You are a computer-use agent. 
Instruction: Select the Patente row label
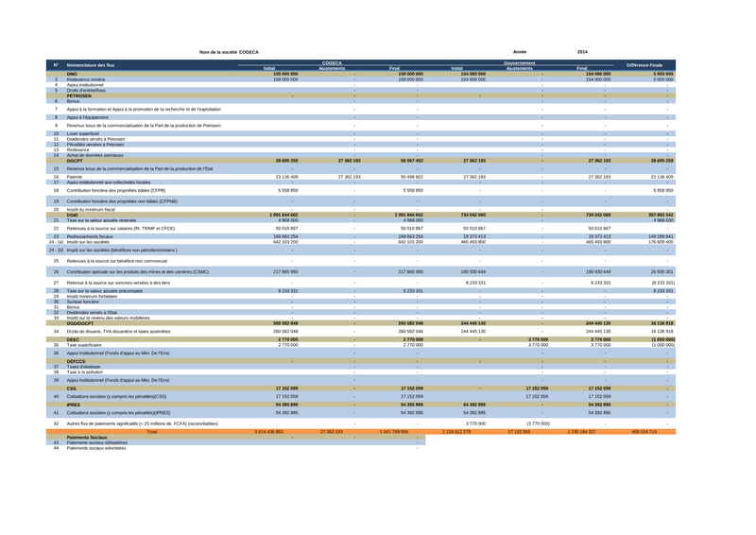coord(76,177)
